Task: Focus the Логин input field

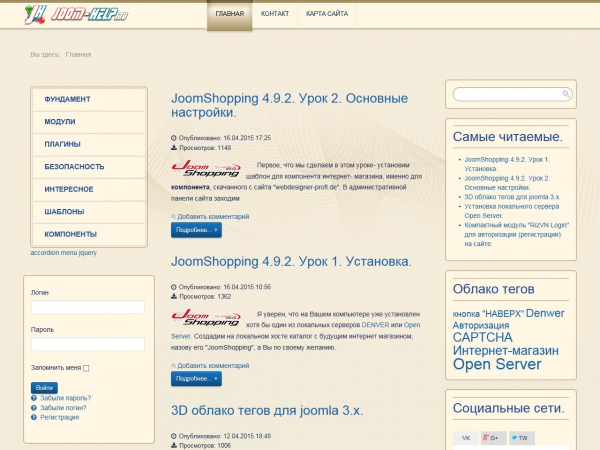Action: point(88,307)
